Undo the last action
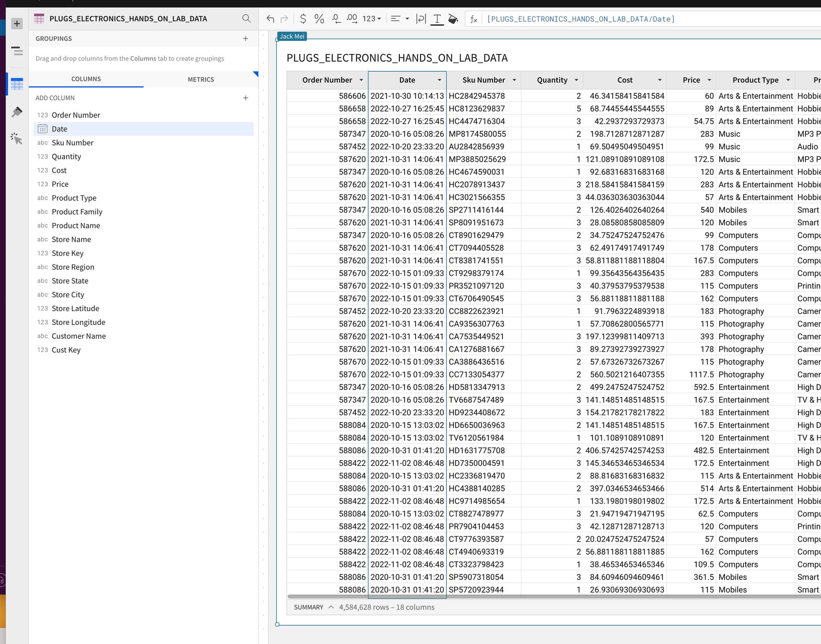 [x=270, y=19]
